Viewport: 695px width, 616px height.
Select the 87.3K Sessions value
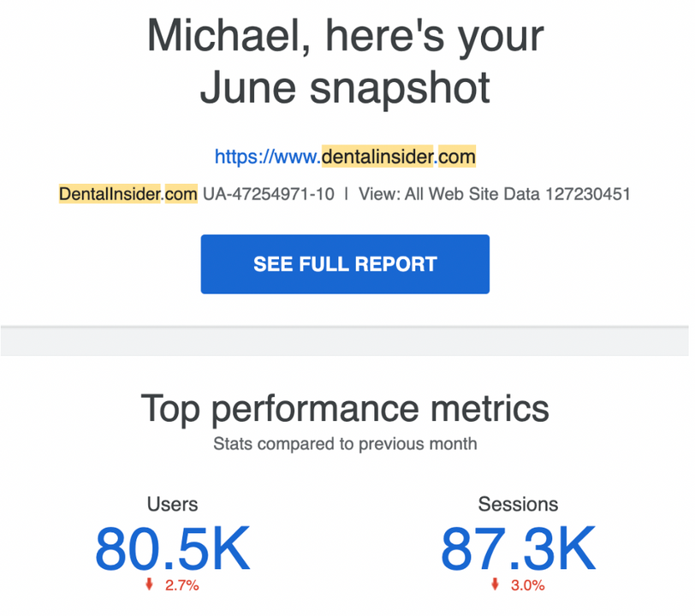pyautogui.click(x=517, y=548)
